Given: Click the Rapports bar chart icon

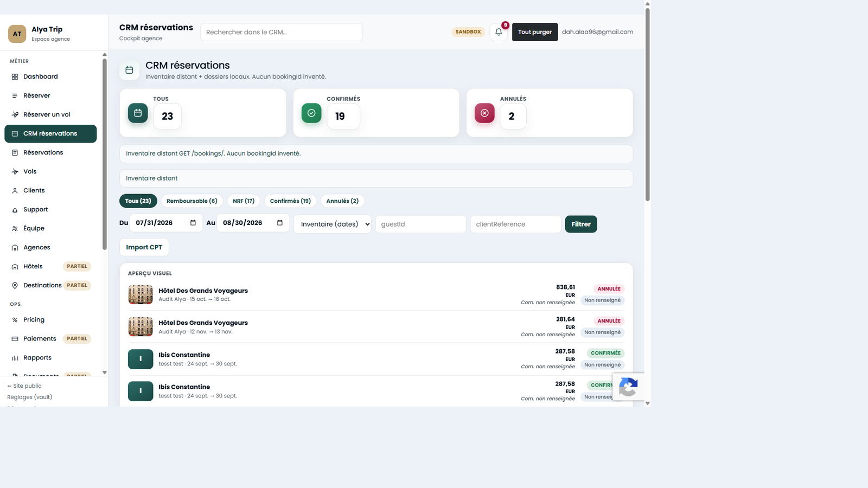Looking at the screenshot, I should tap(15, 358).
